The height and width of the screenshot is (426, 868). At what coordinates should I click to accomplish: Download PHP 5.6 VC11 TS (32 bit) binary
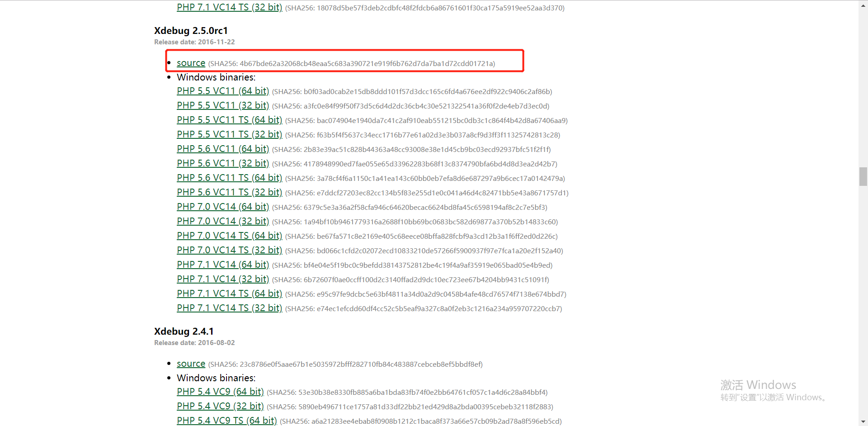[229, 192]
